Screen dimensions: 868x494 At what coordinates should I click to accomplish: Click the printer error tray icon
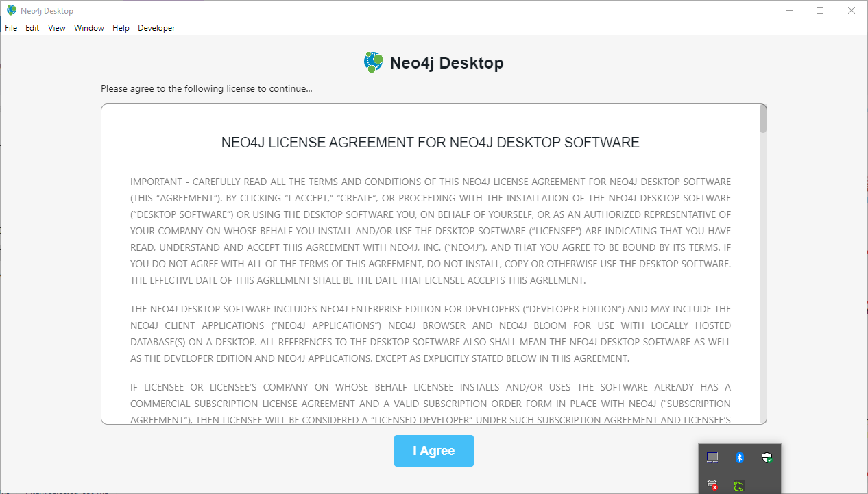[x=712, y=485]
